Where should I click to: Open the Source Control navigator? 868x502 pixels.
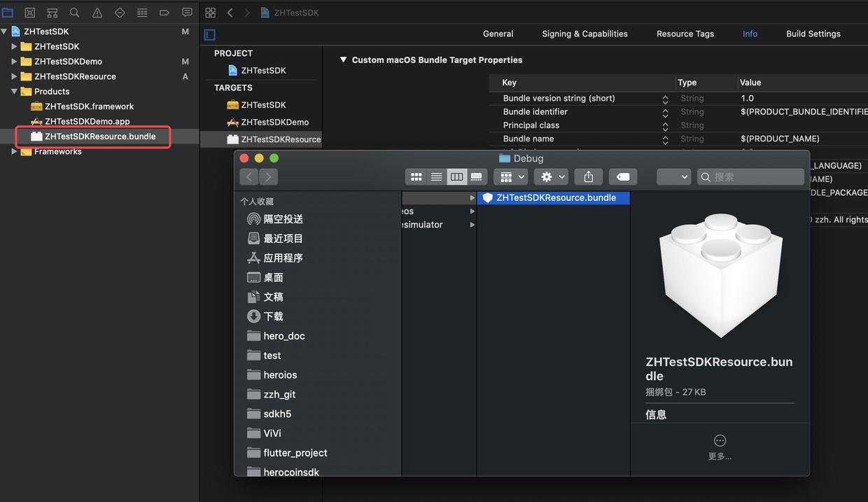30,13
